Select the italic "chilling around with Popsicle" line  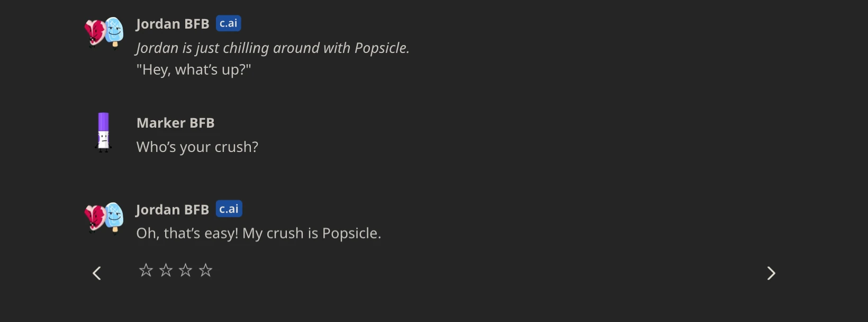273,48
